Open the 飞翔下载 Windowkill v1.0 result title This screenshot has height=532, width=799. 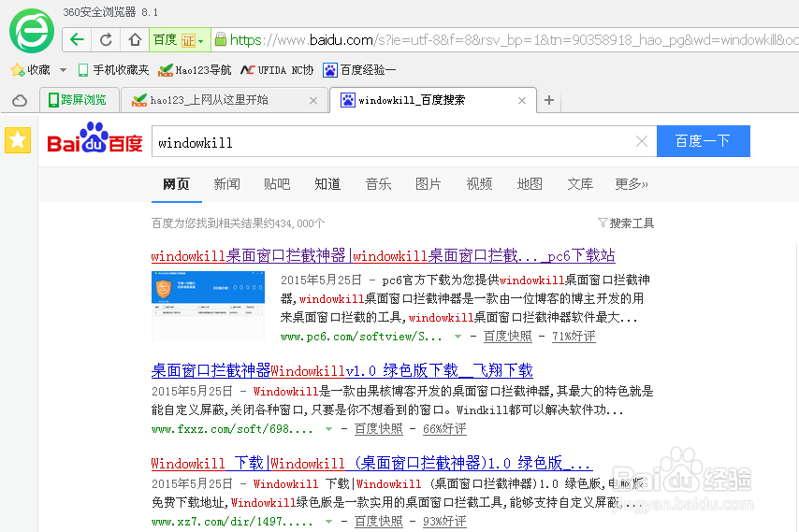click(341, 370)
